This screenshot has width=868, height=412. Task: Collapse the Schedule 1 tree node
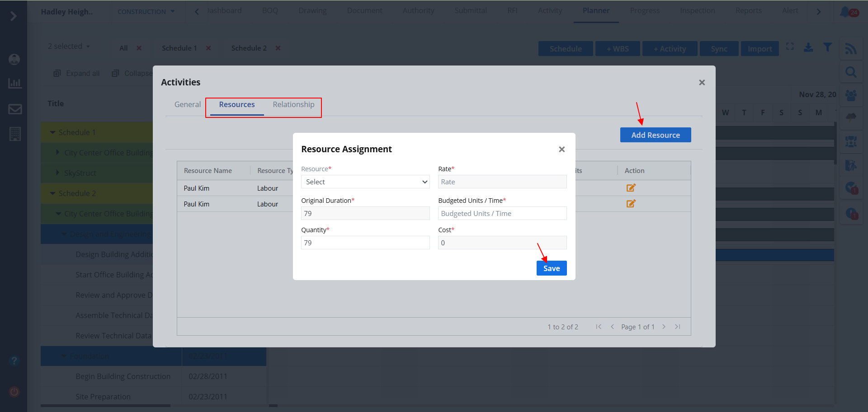coord(52,132)
